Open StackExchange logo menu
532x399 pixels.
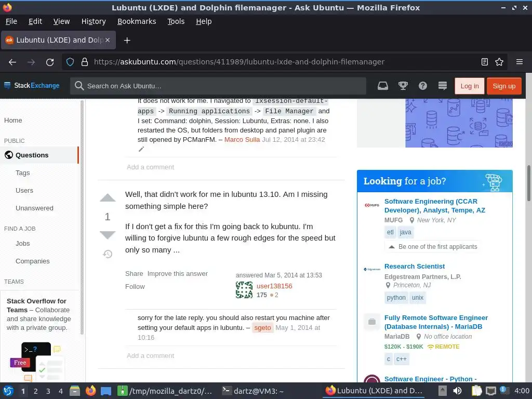tap(32, 86)
